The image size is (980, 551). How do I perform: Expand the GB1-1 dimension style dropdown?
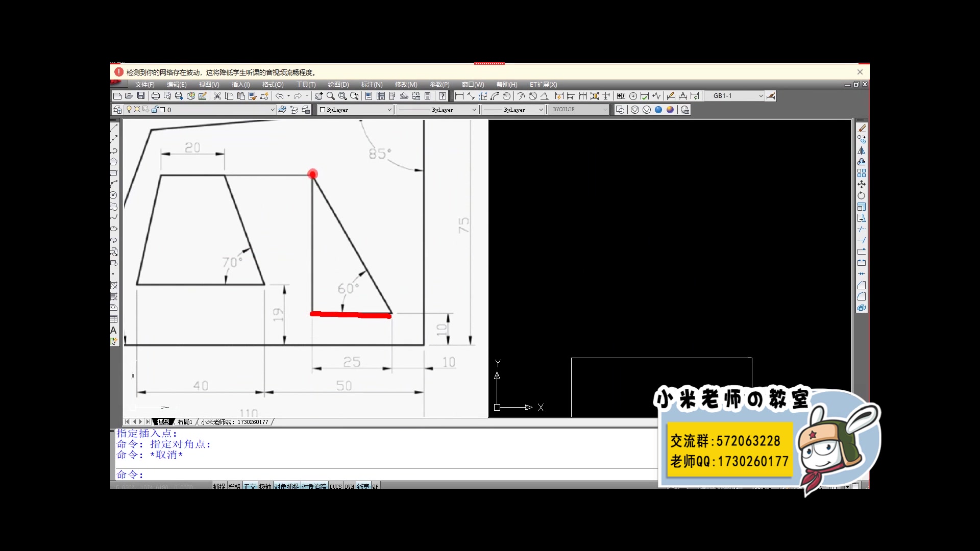[x=760, y=96]
